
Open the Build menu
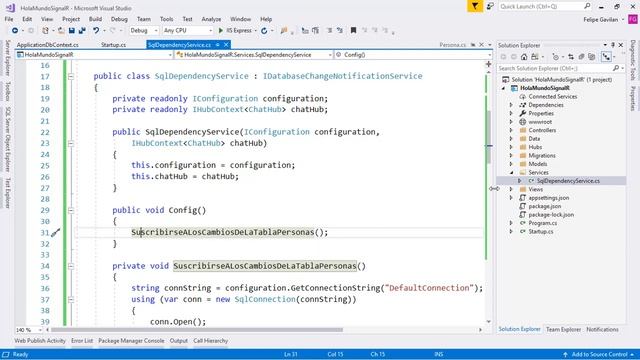[95, 19]
